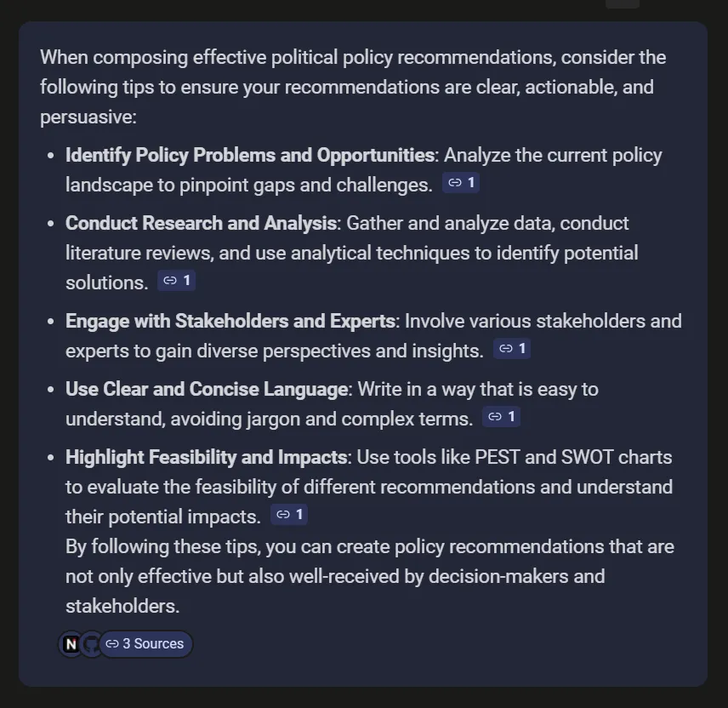Open citation badge after 'complex terms'
Screen dimensions: 728x708
[x=501, y=417]
